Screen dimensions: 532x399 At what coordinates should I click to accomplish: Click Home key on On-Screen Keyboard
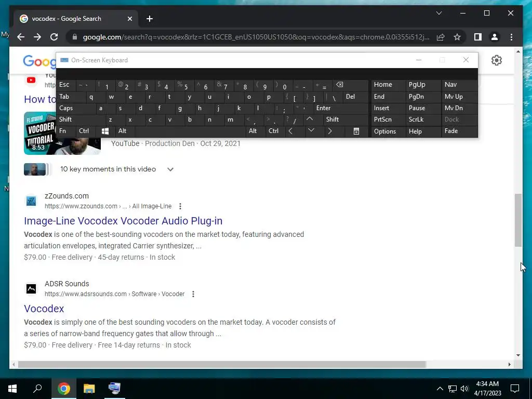[x=388, y=85]
